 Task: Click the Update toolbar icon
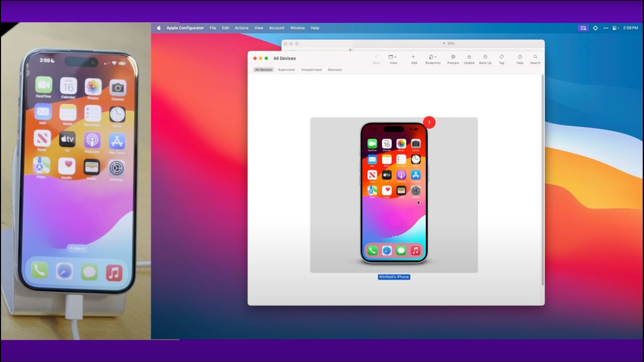(x=469, y=57)
